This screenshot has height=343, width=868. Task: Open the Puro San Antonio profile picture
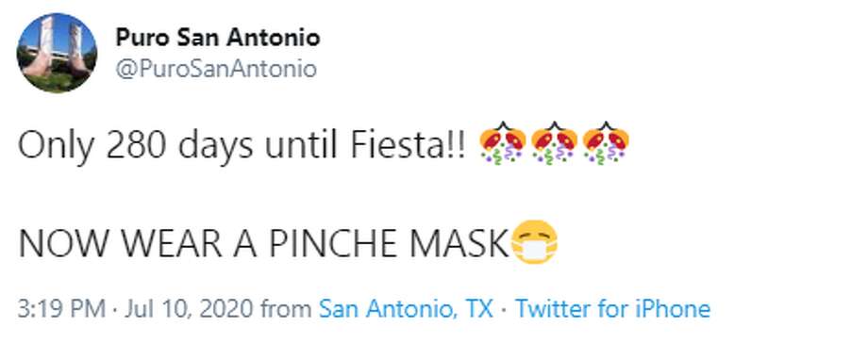(x=57, y=53)
